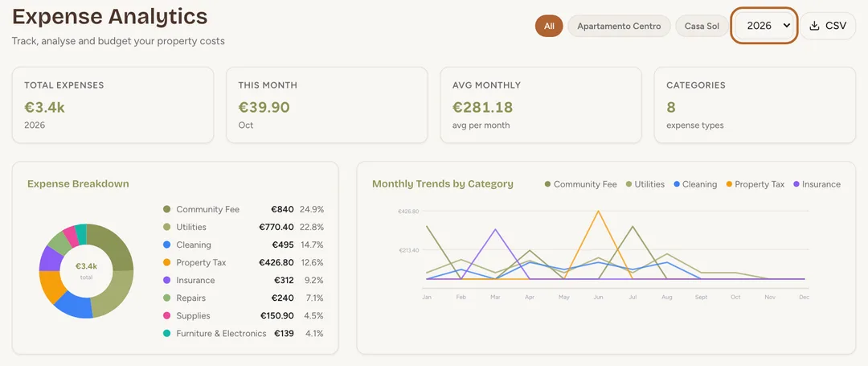Open the Total Expenses card
The width and height of the screenshot is (868, 366).
click(x=113, y=105)
